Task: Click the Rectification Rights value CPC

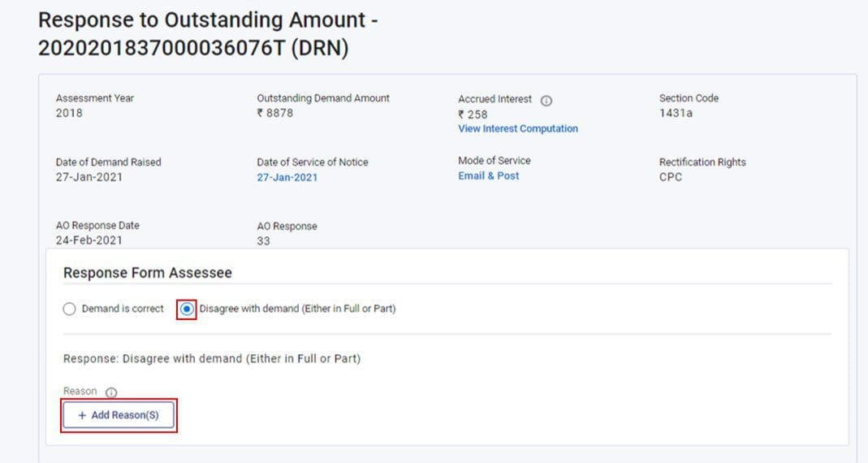Action: 671,177
